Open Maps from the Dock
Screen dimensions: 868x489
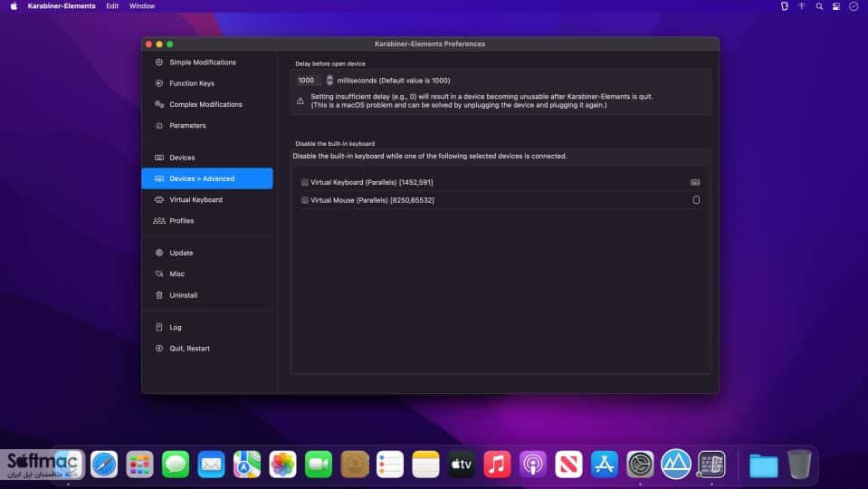point(247,464)
